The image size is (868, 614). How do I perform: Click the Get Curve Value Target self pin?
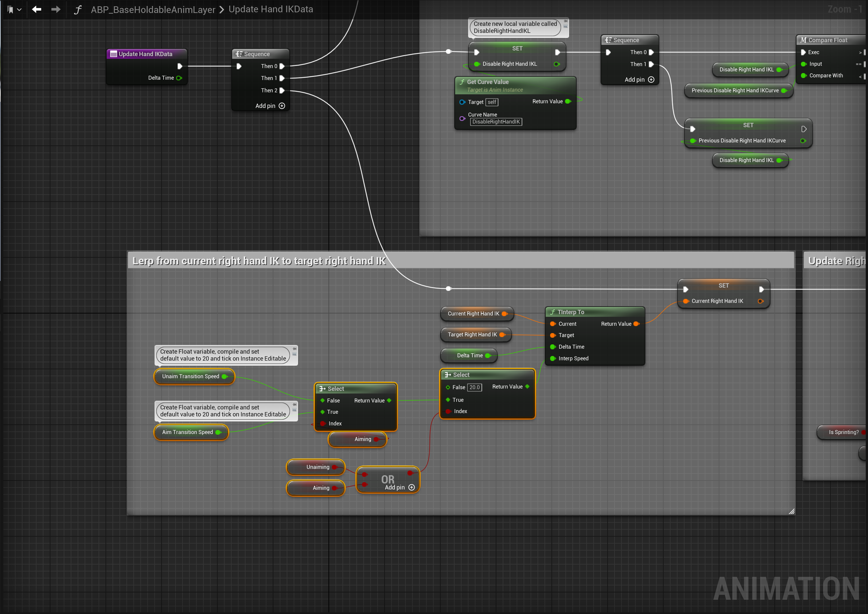[x=462, y=102]
